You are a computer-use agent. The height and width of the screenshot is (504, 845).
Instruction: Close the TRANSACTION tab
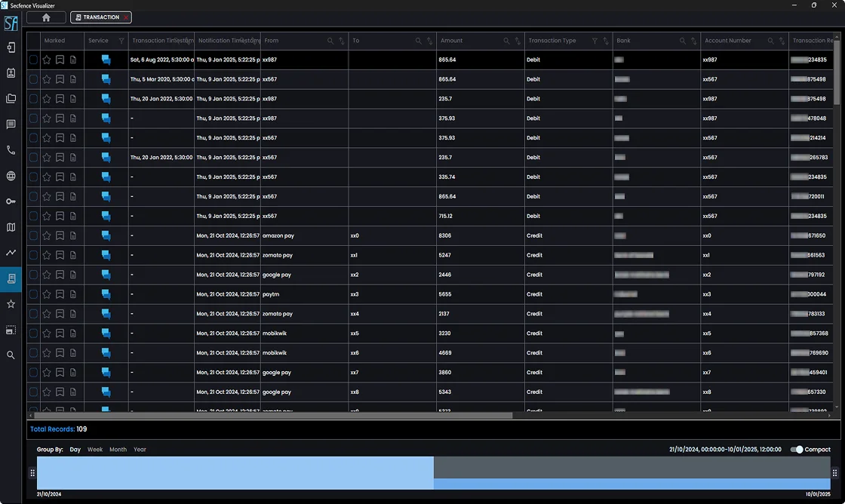point(125,17)
